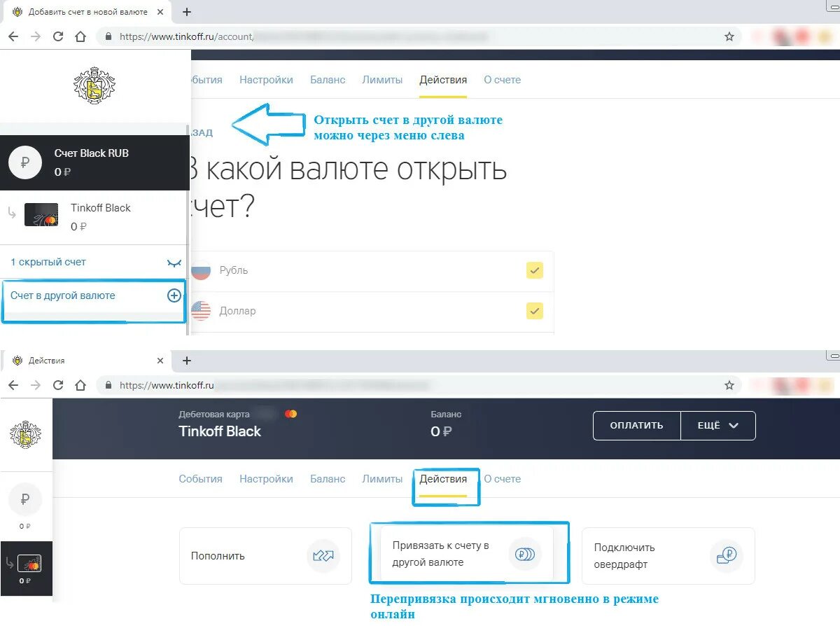Click 'Привязать к счету в другой валюте'
Image resolution: width=840 pixels, height=626 pixels.
(x=467, y=554)
